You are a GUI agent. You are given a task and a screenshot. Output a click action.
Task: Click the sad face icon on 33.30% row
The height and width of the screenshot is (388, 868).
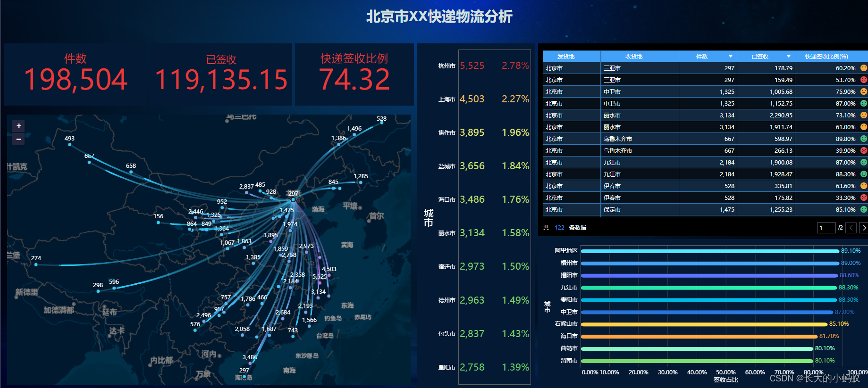click(x=863, y=198)
